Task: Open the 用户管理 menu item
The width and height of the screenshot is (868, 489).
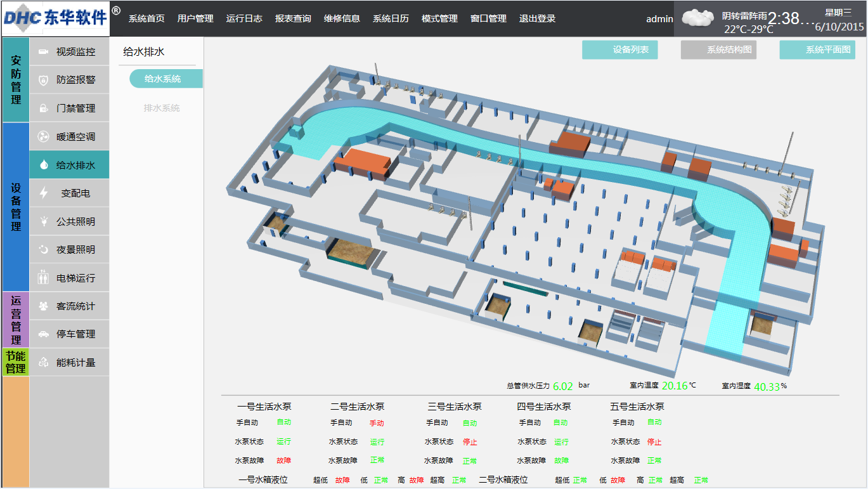Action: [x=195, y=18]
